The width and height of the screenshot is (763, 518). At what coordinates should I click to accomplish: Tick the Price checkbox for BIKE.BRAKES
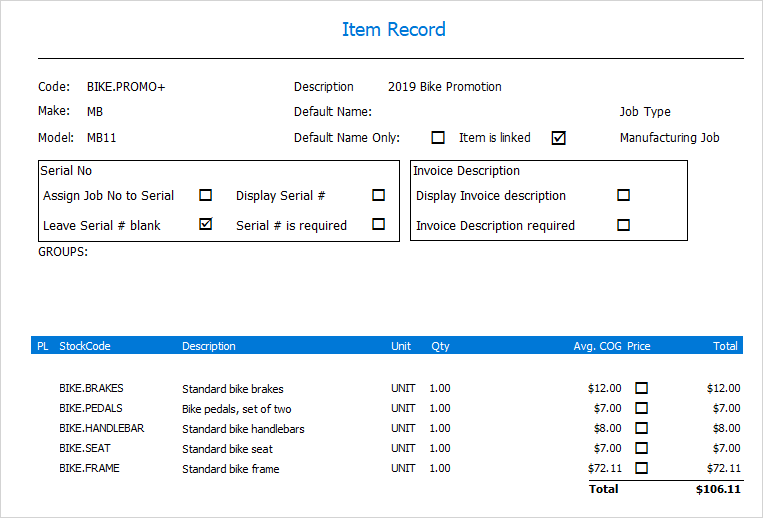(x=642, y=388)
